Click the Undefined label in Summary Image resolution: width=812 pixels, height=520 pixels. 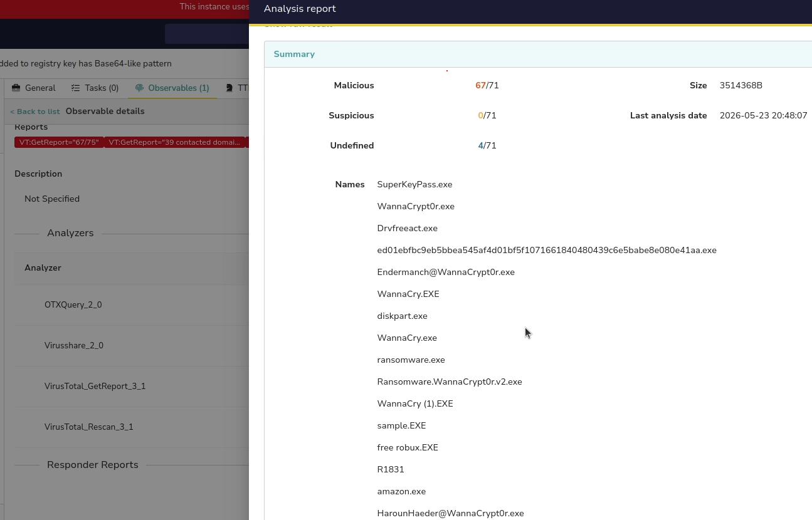[352, 145]
